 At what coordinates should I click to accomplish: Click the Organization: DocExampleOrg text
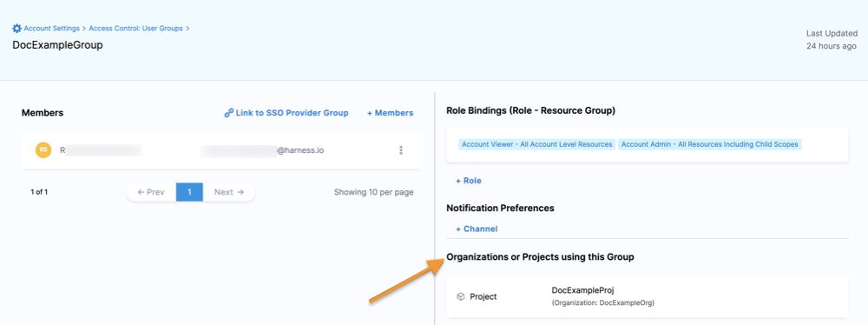(603, 302)
